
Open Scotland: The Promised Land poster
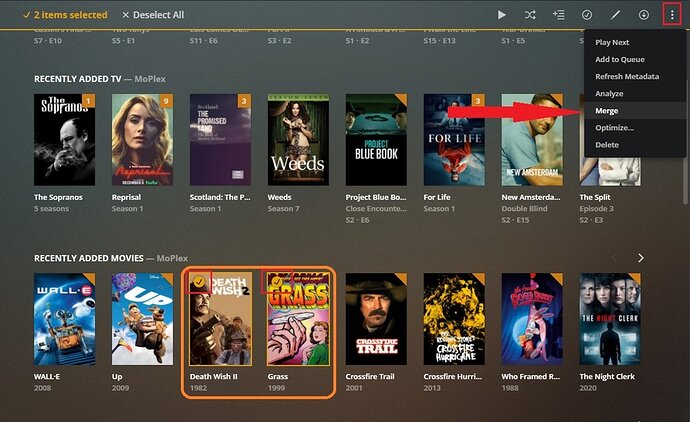[x=220, y=139]
